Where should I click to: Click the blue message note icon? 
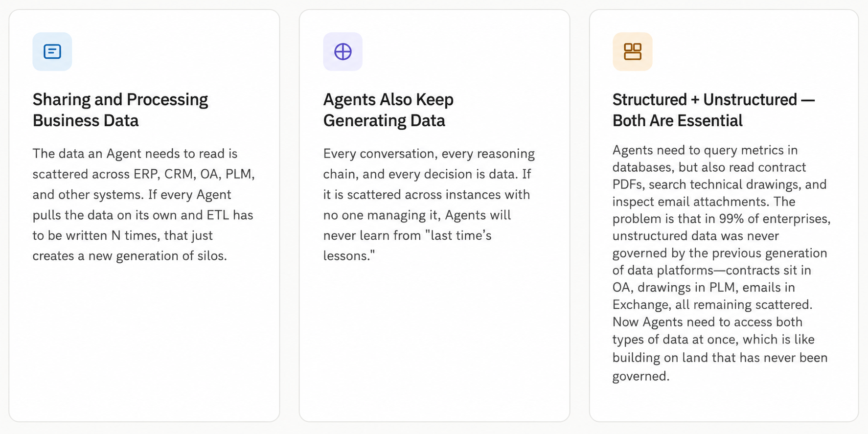point(52,51)
